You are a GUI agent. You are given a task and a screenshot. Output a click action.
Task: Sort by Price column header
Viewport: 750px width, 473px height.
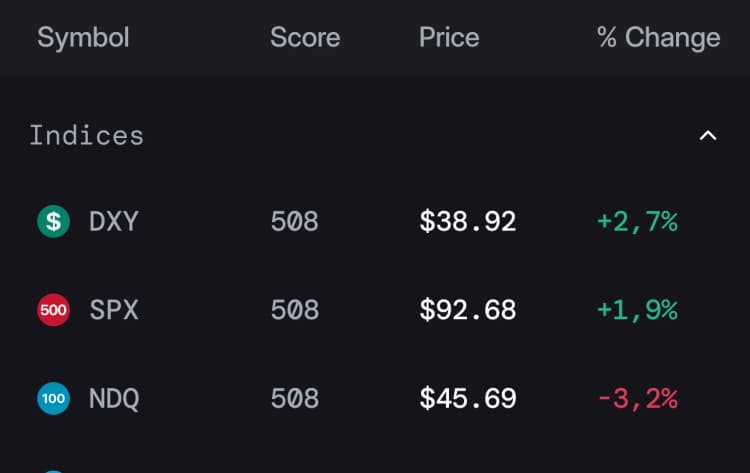449,37
